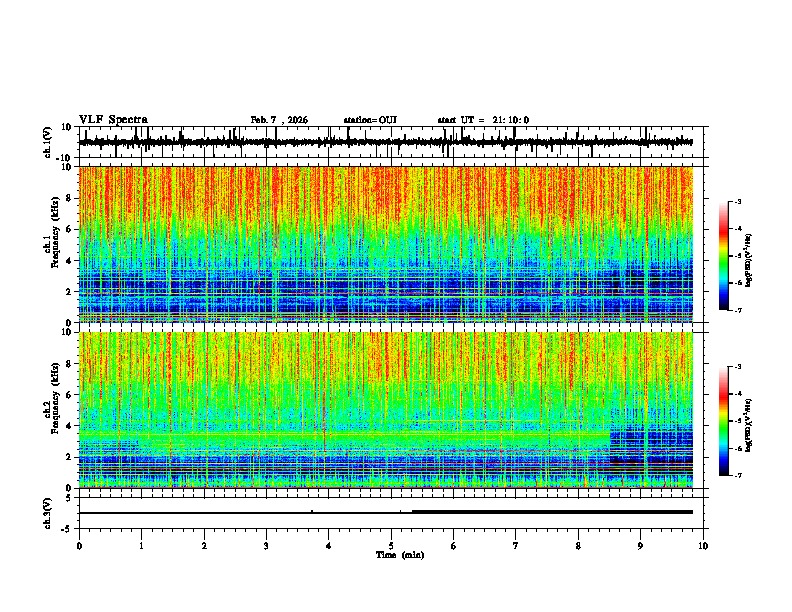The height and width of the screenshot is (612, 792).
Task: Click the 'start UT = 21:10:0' header text
Action: [x=483, y=120]
